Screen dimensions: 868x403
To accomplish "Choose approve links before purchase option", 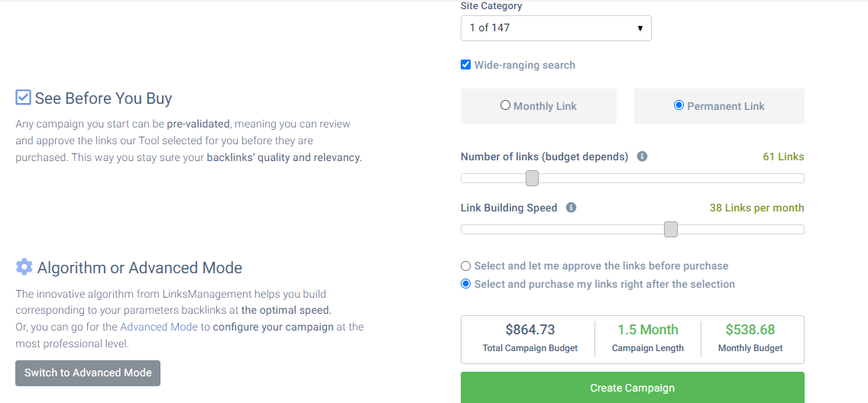I will pyautogui.click(x=465, y=266).
